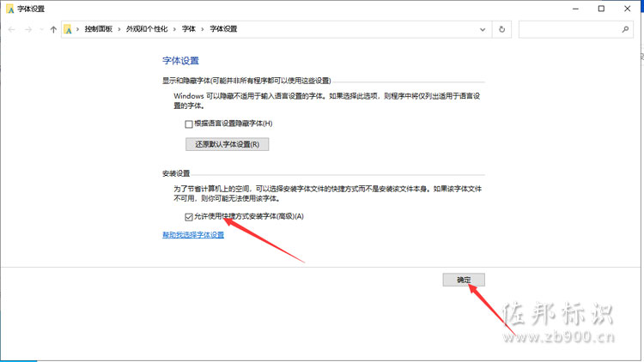The height and width of the screenshot is (362, 644).
Task: Toggle 根据语言设置隐藏字体 checkbox
Action: tap(189, 124)
